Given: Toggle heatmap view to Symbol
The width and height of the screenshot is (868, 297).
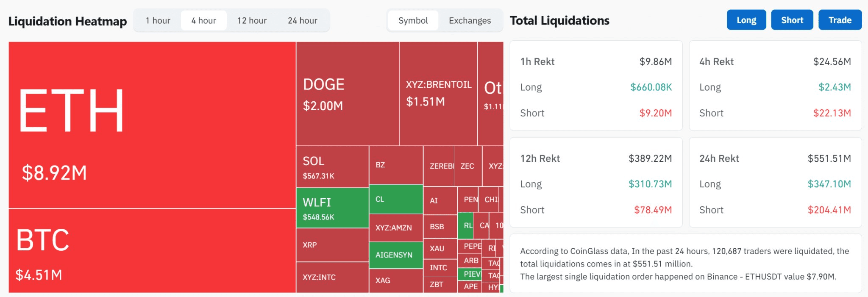Looking at the screenshot, I should pyautogui.click(x=413, y=20).
